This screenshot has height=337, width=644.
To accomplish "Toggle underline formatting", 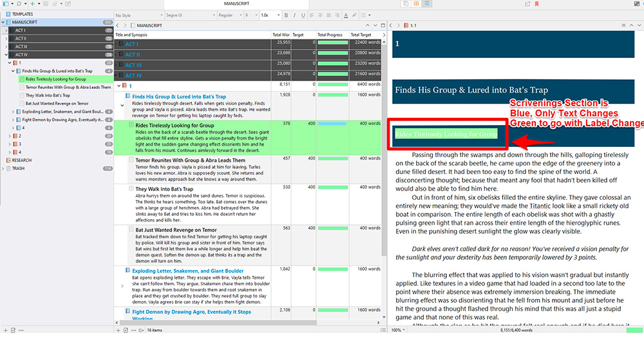I will pos(303,15).
